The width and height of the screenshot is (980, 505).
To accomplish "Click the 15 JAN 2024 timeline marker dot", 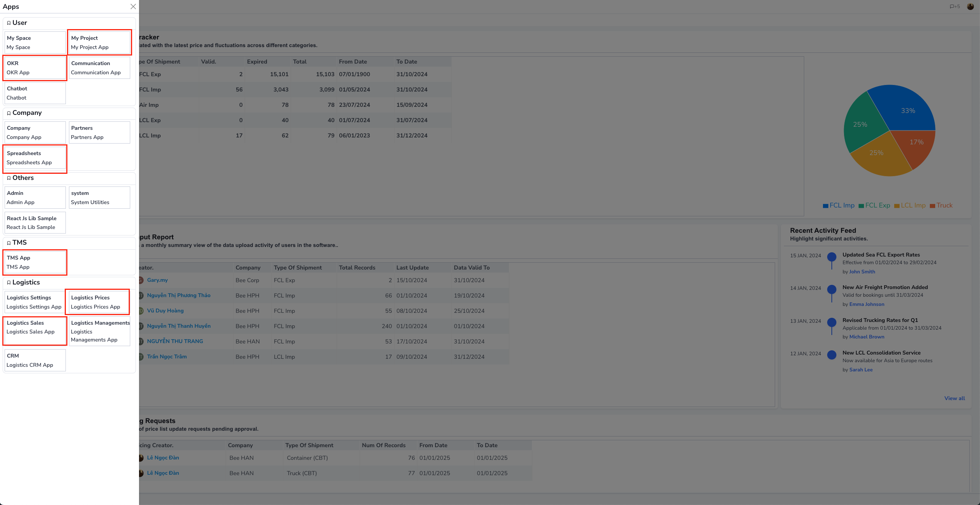I will [831, 257].
